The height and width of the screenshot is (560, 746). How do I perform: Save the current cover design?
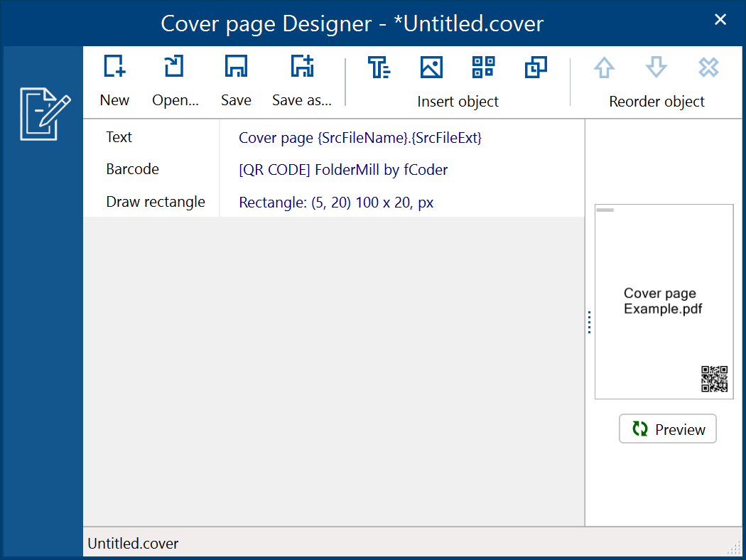[236, 68]
